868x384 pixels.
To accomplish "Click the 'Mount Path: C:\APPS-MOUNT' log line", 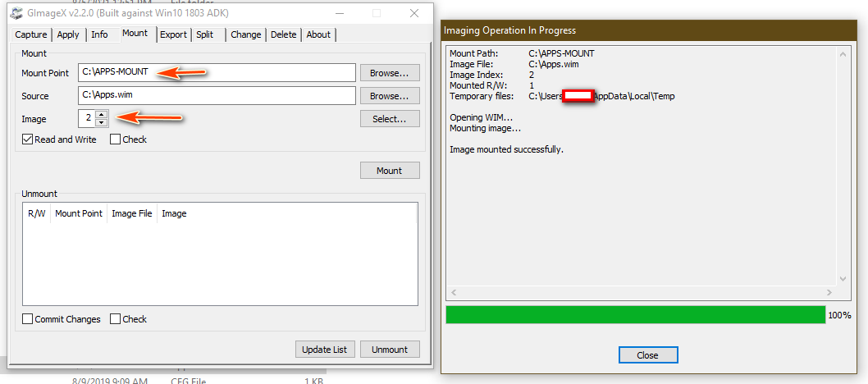I will pos(522,53).
